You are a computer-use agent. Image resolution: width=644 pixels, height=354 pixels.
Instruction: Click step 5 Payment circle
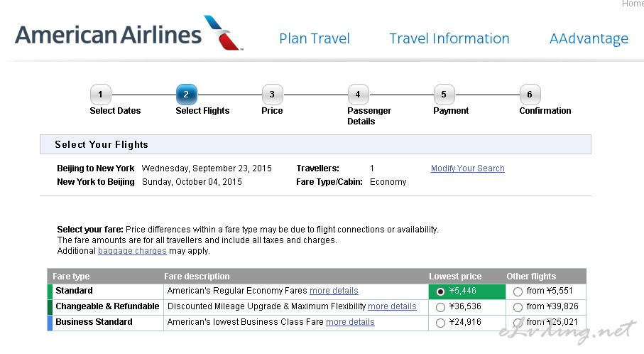point(444,95)
